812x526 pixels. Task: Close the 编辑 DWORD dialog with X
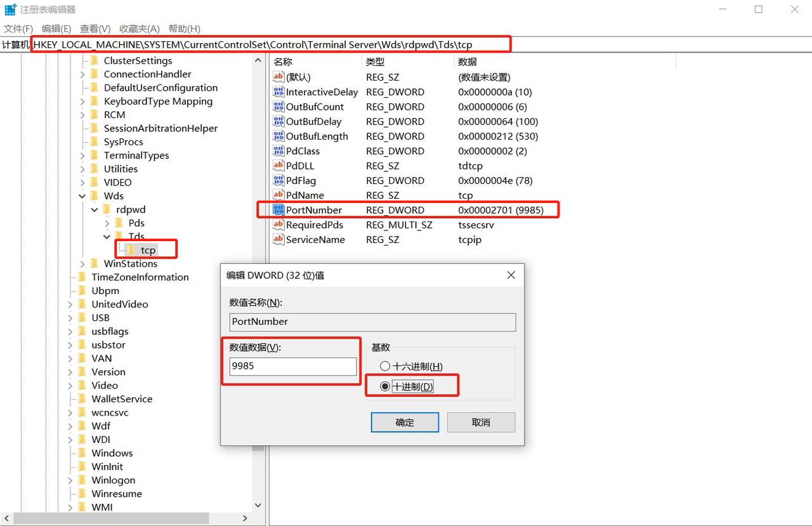click(x=511, y=275)
